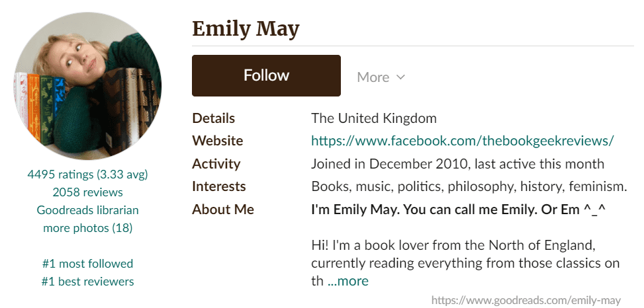Visit the thebookgeekreviews Facebook link
This screenshot has height=308, width=644.
tap(463, 141)
